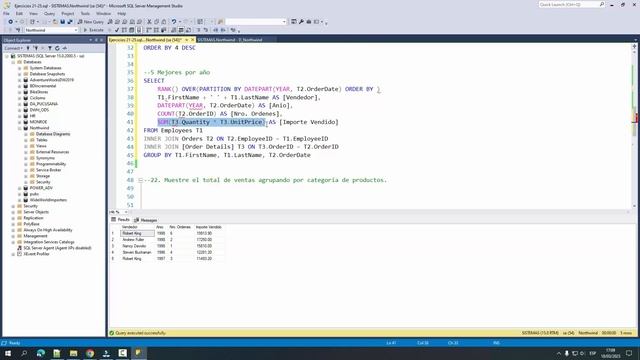Click the New Query toolbar button

(x=91, y=22)
